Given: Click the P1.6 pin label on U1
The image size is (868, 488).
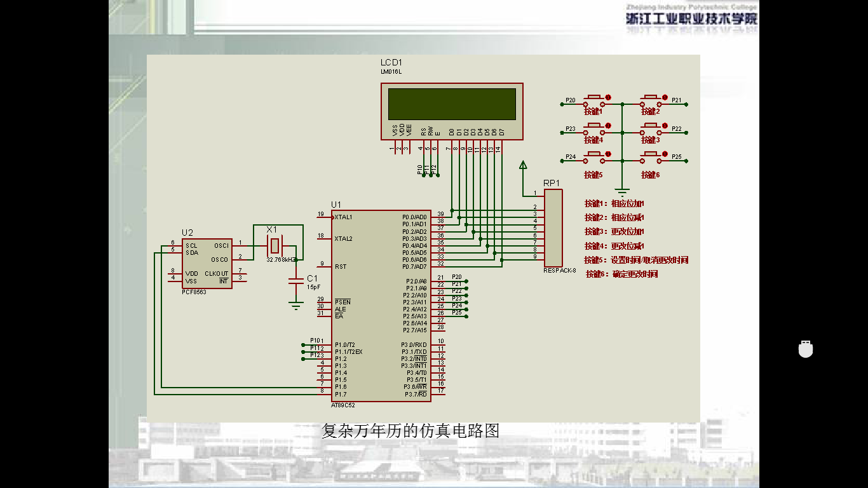Looking at the screenshot, I should coord(341,387).
